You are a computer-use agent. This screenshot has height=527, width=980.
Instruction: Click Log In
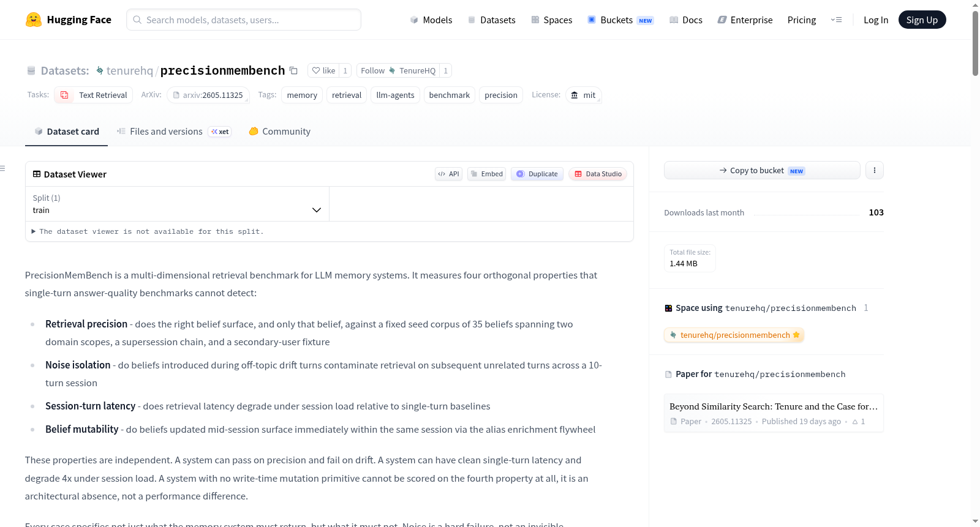click(x=876, y=20)
